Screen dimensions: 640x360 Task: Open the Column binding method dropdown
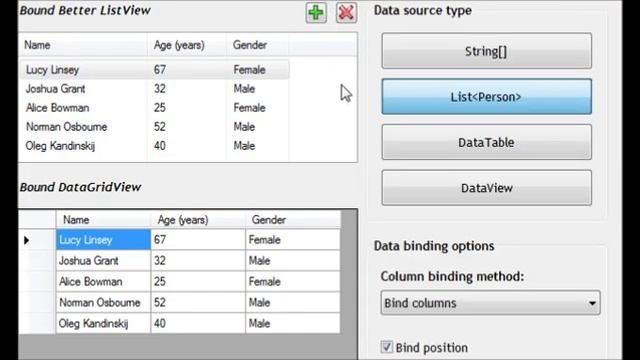tap(490, 303)
